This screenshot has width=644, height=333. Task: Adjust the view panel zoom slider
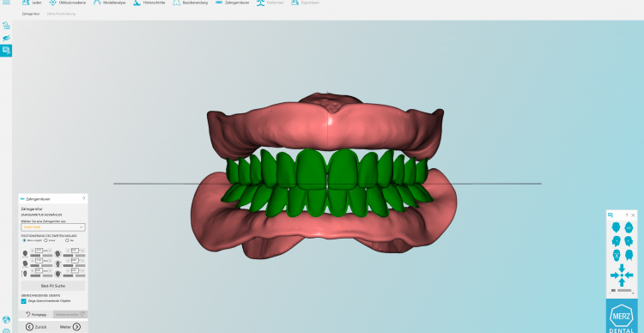622,291
